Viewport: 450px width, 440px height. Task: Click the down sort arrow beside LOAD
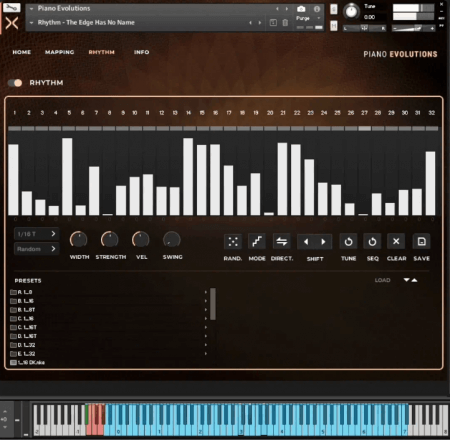point(406,280)
